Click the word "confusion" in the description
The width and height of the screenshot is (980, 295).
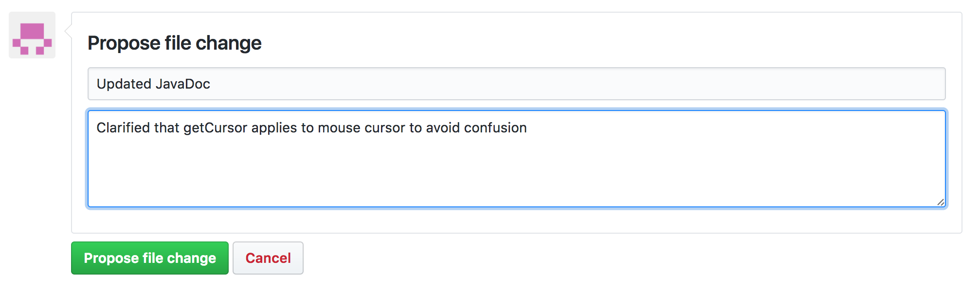point(495,128)
